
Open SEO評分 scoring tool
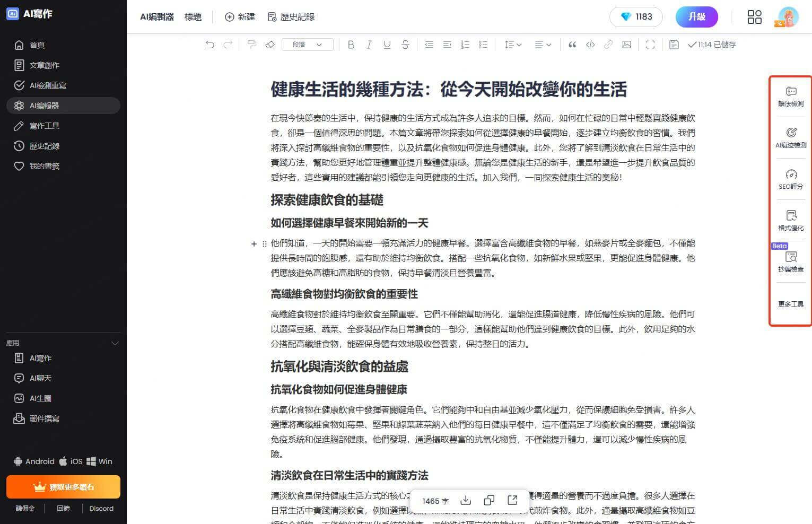coord(791,179)
